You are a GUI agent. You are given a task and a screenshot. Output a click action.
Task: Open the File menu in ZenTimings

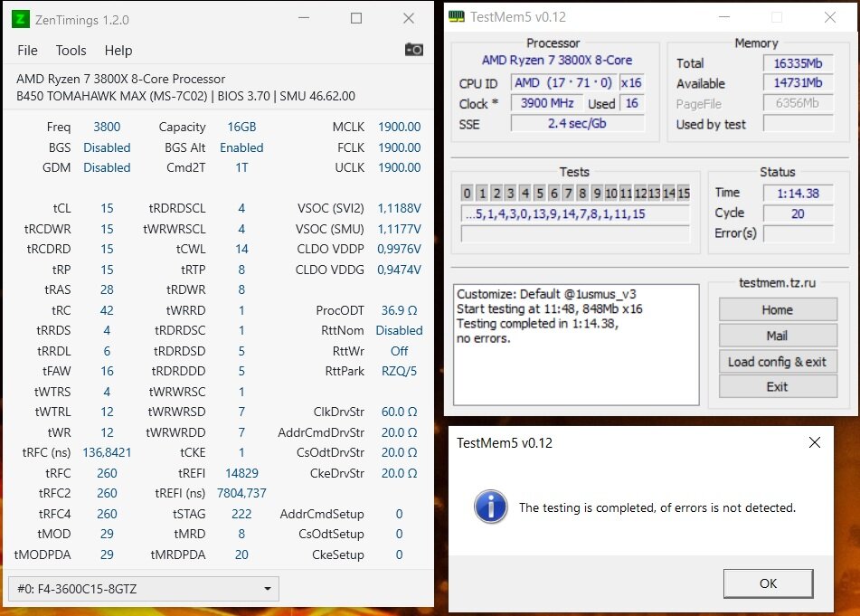click(27, 51)
